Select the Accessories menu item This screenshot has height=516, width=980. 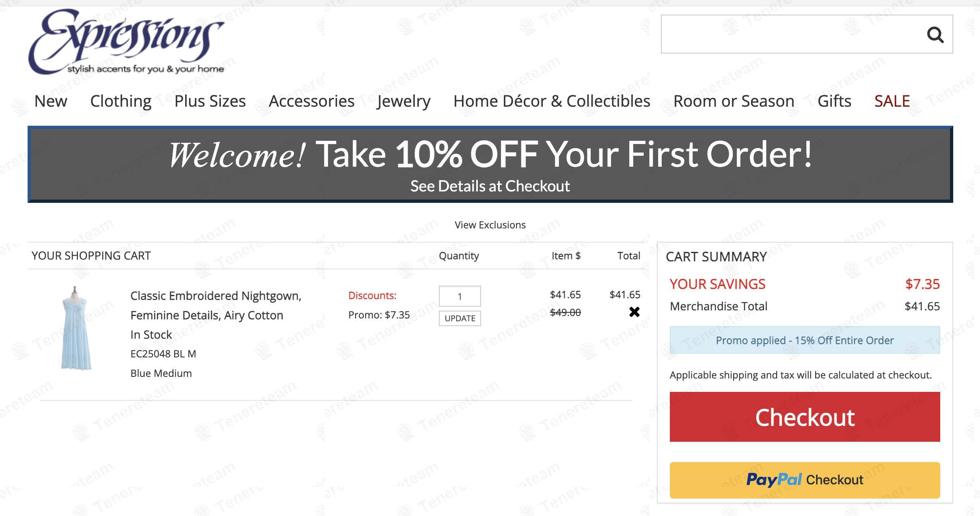311,101
